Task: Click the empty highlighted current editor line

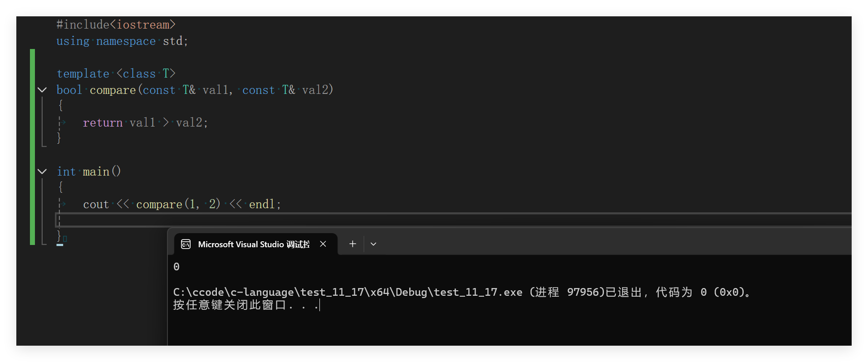Action: tap(453, 220)
